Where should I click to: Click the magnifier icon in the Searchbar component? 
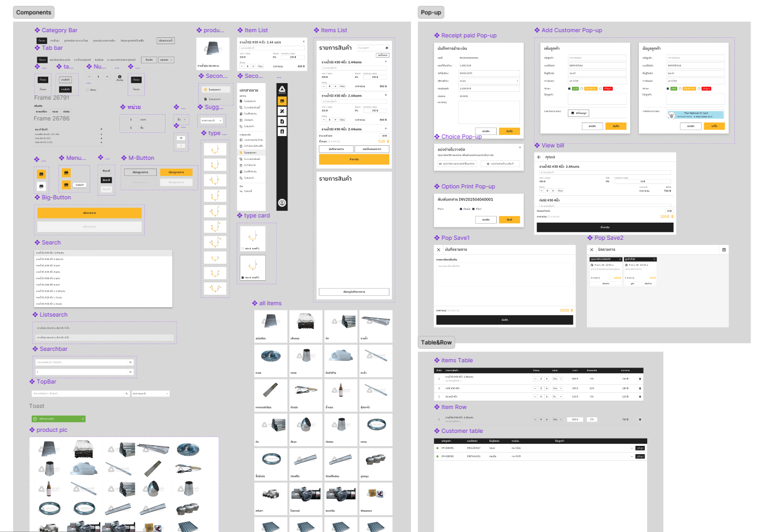(130, 362)
